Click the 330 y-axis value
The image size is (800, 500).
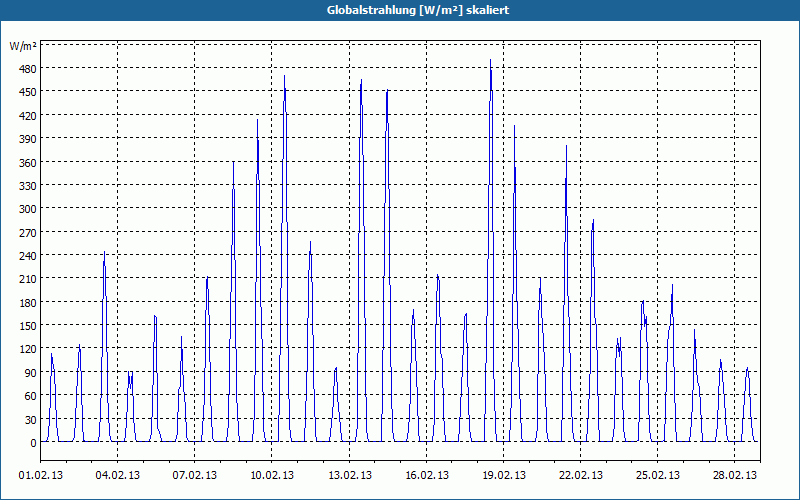click(27, 186)
